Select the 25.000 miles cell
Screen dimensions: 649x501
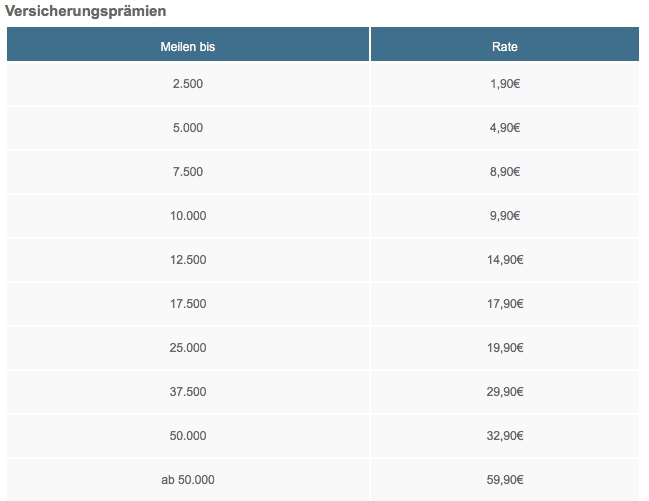[x=188, y=348]
